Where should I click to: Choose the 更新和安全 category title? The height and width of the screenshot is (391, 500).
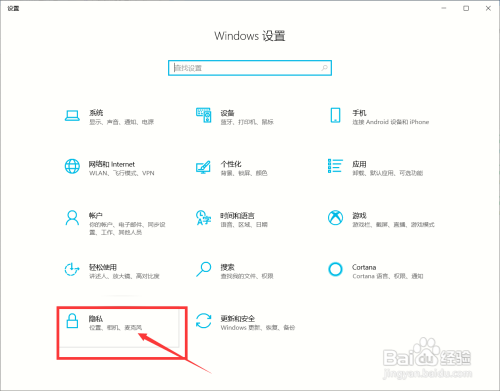pos(237,318)
